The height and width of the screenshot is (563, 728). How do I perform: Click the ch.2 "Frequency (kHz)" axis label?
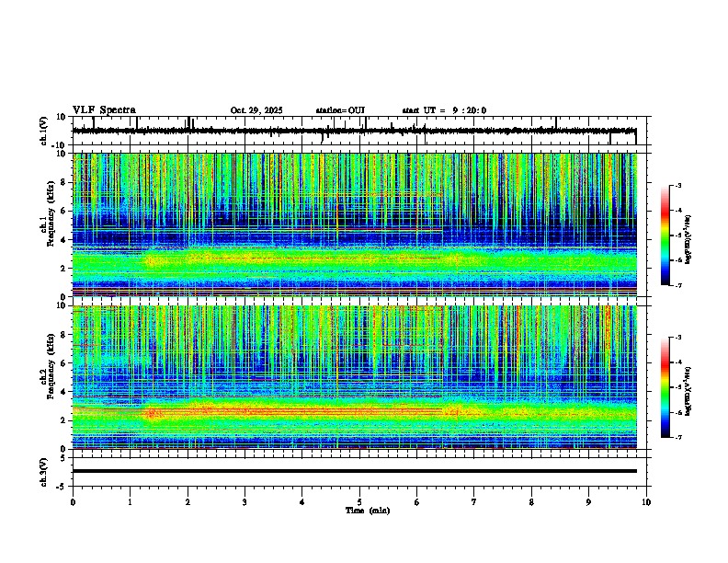pyautogui.click(x=51, y=366)
